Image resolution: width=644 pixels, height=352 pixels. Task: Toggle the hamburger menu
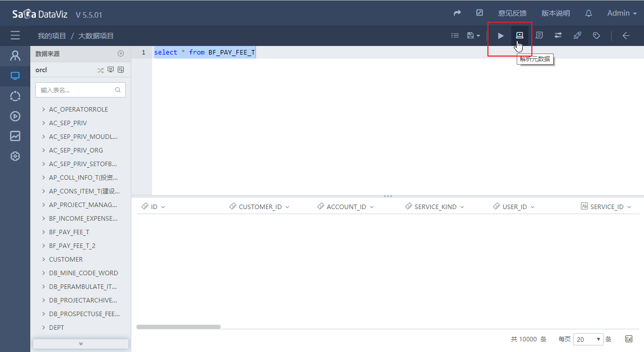(x=15, y=35)
